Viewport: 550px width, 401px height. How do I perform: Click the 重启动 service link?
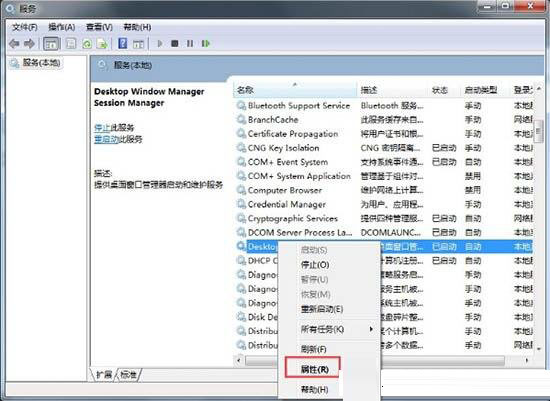(x=106, y=139)
